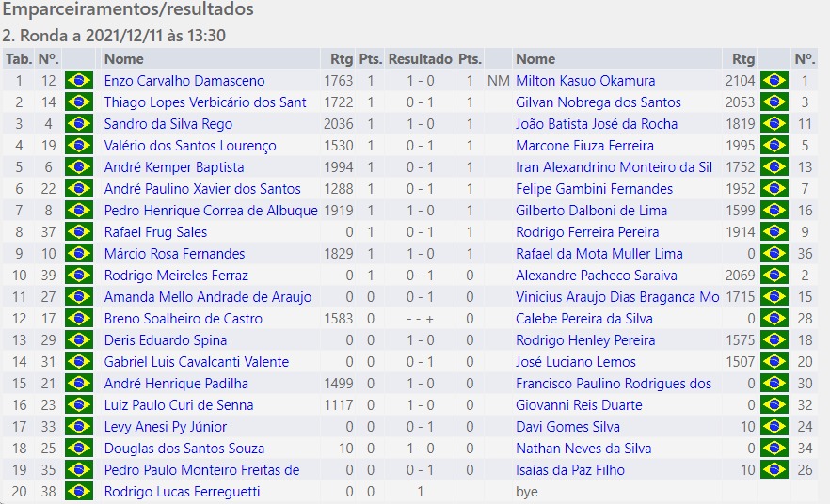Click the flag in José Luciano Lemos's row
The height and width of the screenshot is (504, 830).
(x=774, y=362)
